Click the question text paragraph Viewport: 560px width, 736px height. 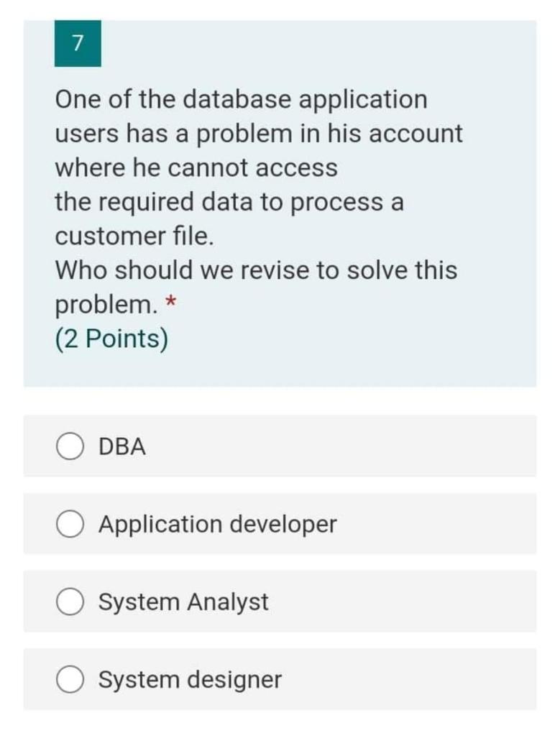pos(252,201)
